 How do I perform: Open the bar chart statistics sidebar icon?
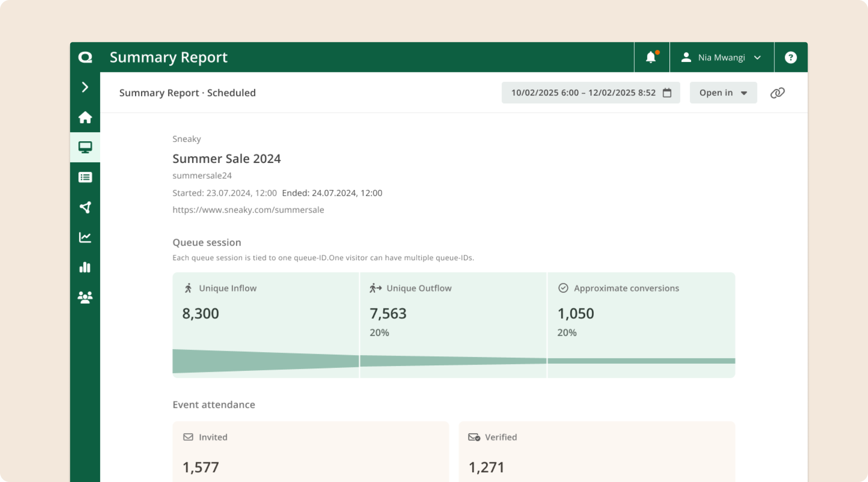[x=85, y=267]
